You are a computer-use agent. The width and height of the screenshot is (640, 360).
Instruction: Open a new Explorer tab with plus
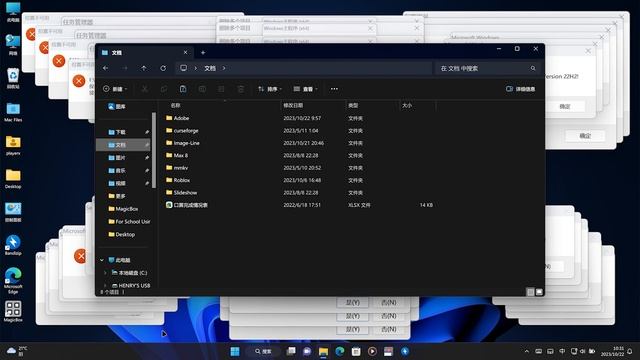click(203, 52)
